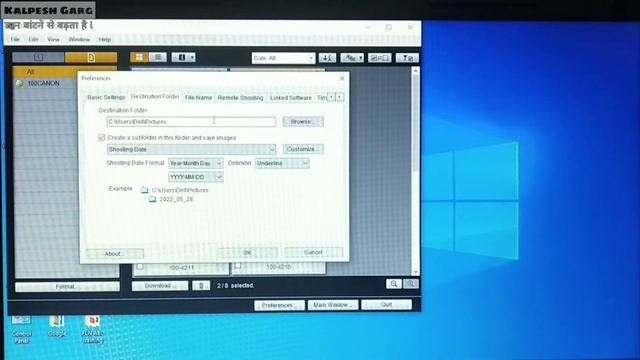Open the rating filter dropdown icon
This screenshot has width=640, height=360.
[352, 58]
